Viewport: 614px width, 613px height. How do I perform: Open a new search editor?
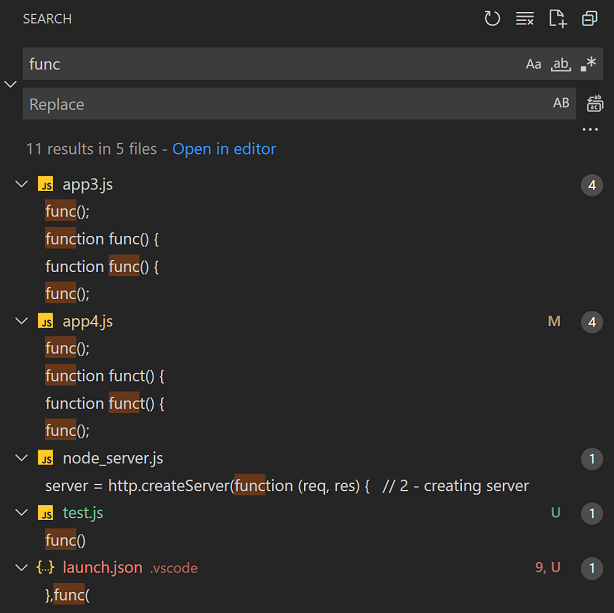(557, 19)
